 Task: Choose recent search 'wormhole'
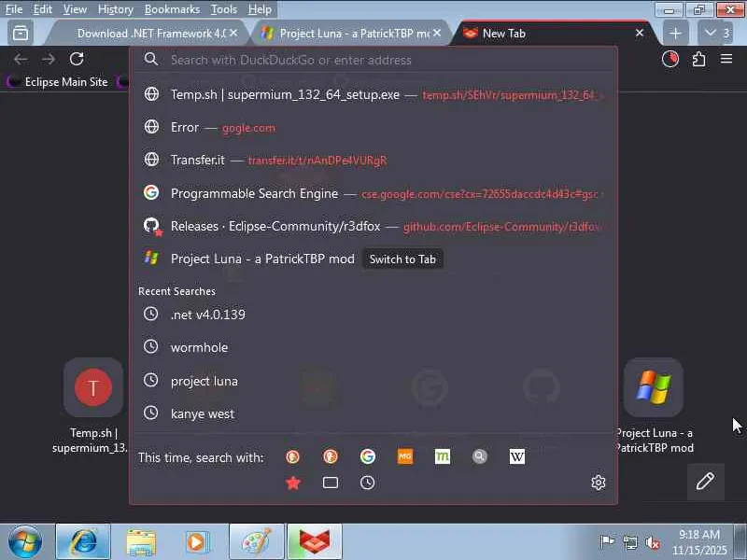(x=373, y=347)
